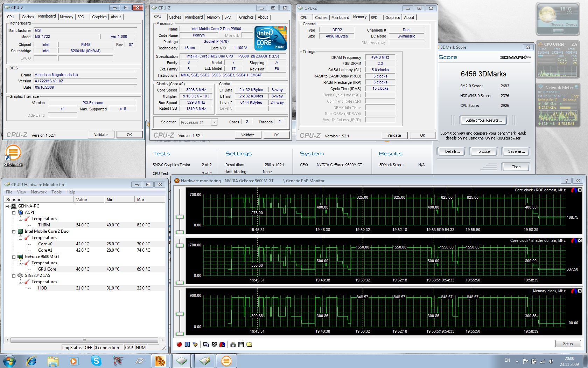Click Submit Your Results button
The width and height of the screenshot is (588, 368).
pyautogui.click(x=483, y=120)
